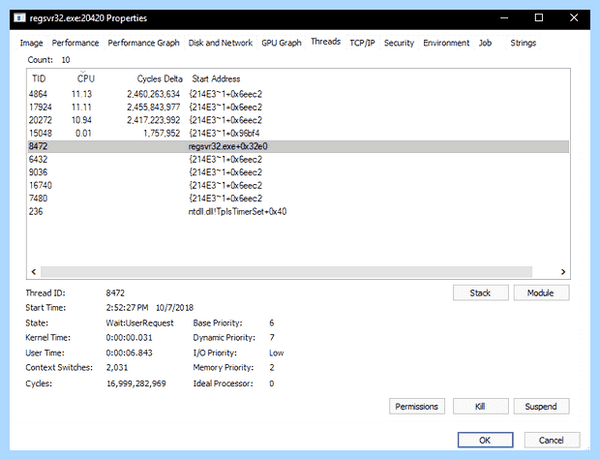Image resolution: width=600 pixels, height=460 pixels.
Task: Confirm with the OK button
Action: click(485, 440)
